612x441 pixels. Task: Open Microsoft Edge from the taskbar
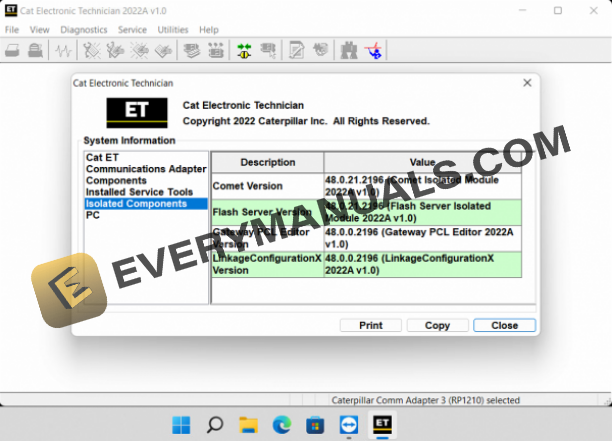[x=282, y=424]
